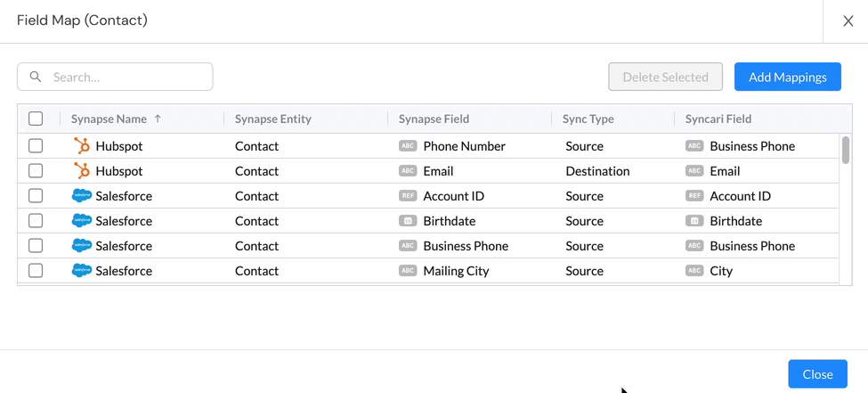Sort by Sync Type column header

click(588, 119)
